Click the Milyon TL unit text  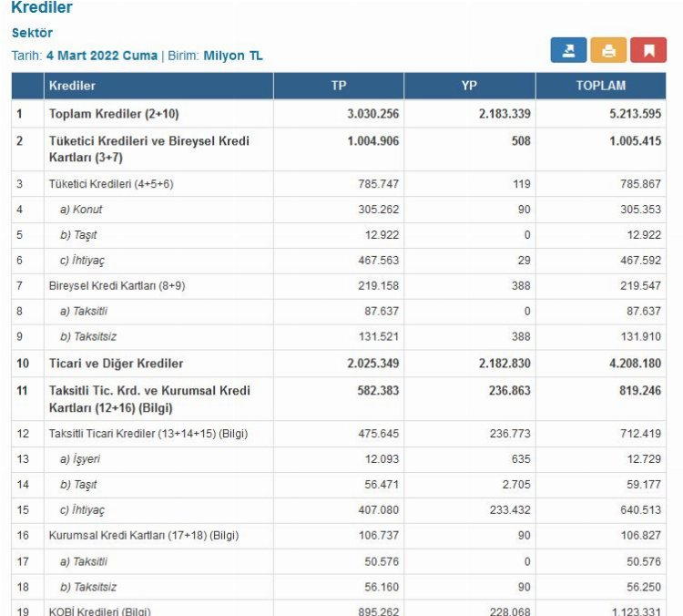tap(233, 56)
